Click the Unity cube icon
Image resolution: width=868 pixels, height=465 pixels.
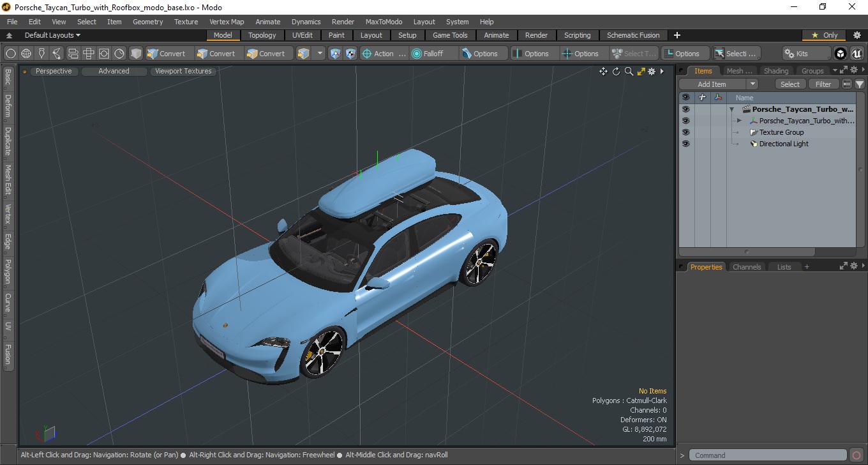click(841, 54)
